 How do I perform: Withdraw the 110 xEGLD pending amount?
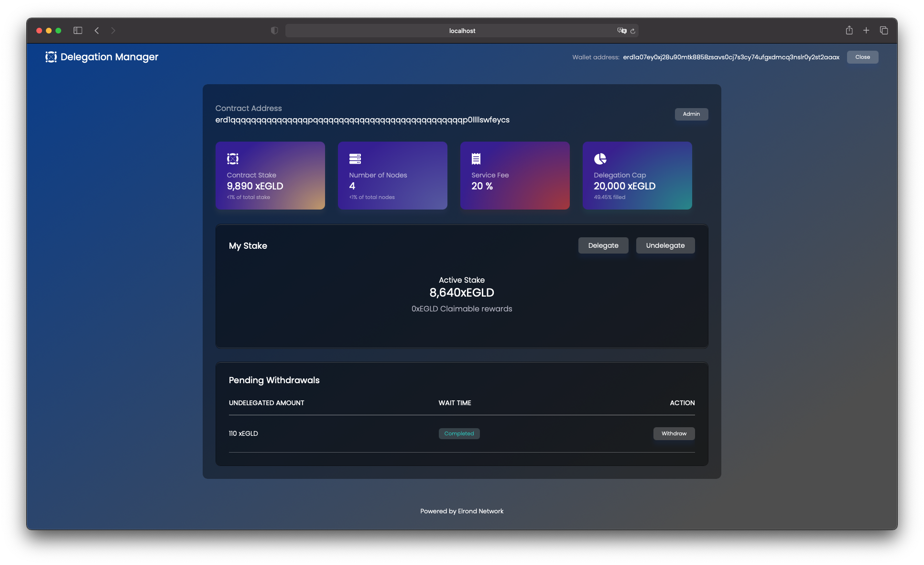(674, 433)
